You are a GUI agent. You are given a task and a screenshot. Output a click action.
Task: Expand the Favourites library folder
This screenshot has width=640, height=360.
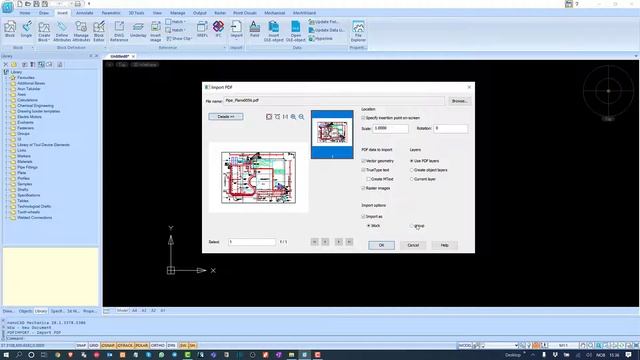(x=6, y=78)
